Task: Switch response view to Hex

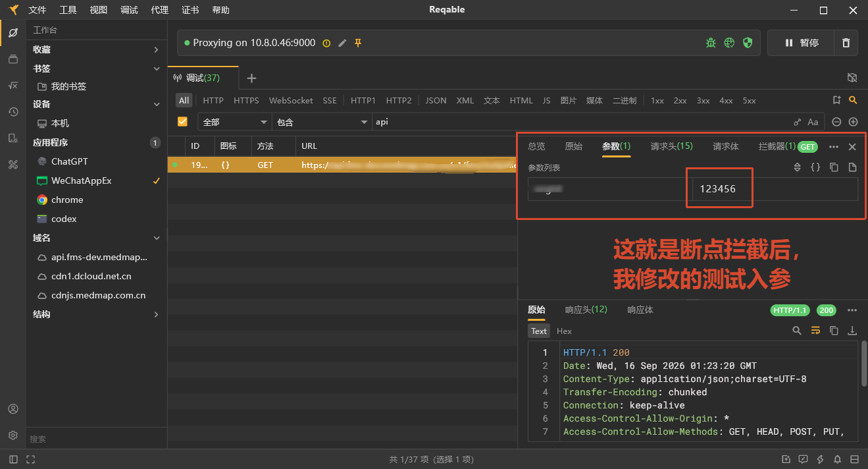Action: click(564, 331)
